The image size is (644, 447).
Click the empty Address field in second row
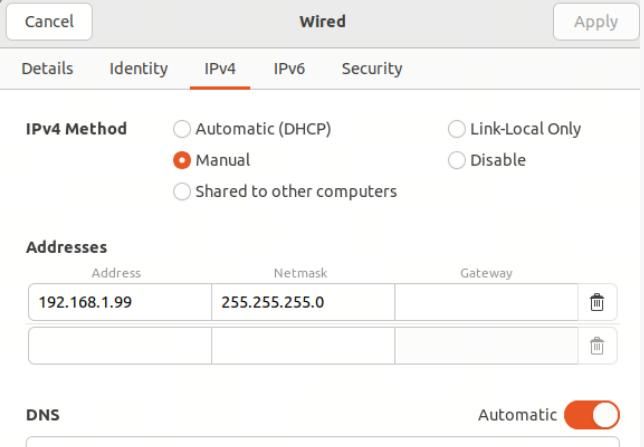[x=120, y=346]
